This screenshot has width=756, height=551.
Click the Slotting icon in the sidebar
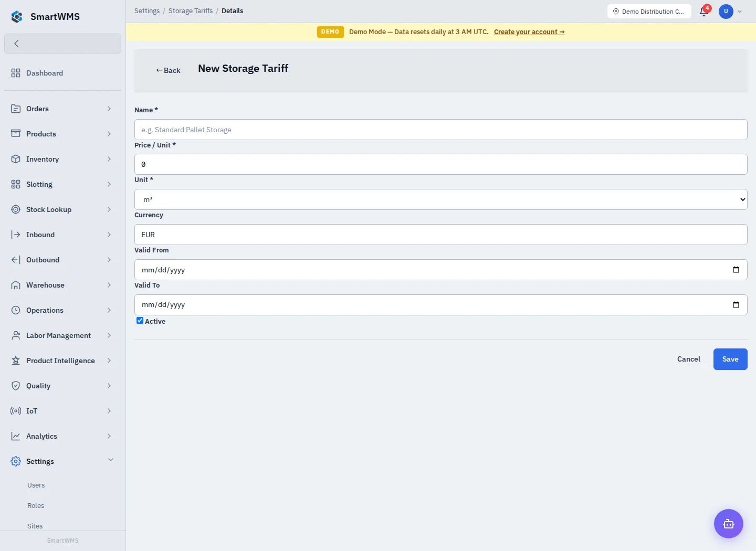point(16,184)
